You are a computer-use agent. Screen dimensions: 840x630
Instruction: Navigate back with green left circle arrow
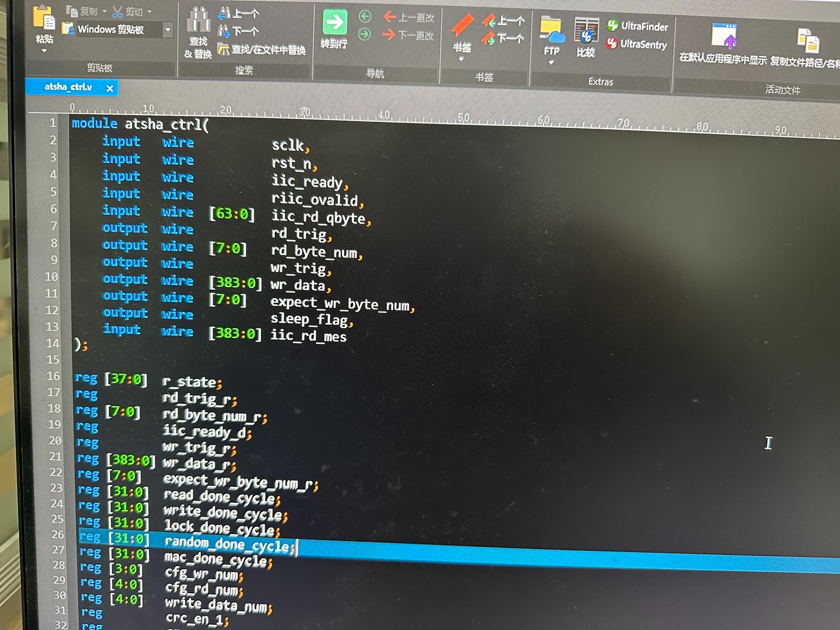point(364,17)
